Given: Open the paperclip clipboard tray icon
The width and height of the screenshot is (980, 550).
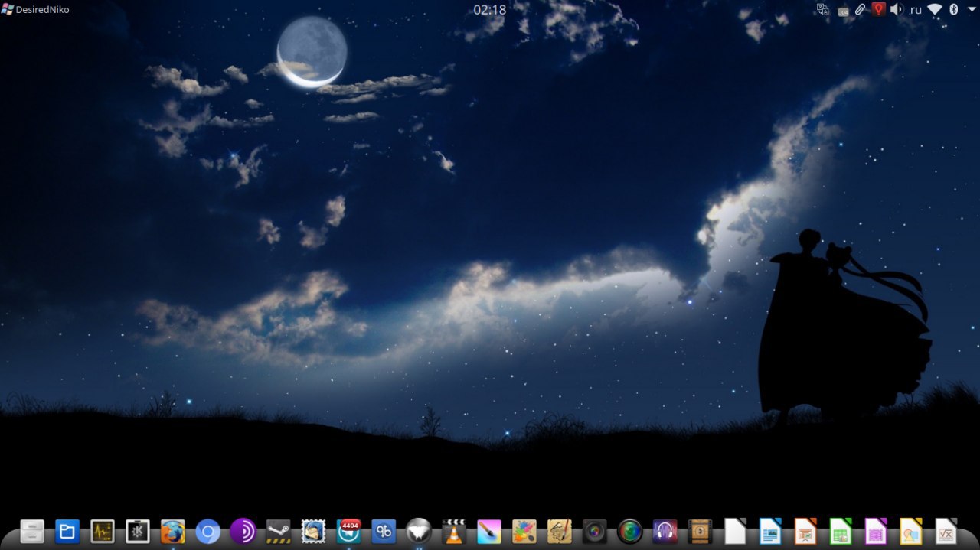Looking at the screenshot, I should [861, 9].
